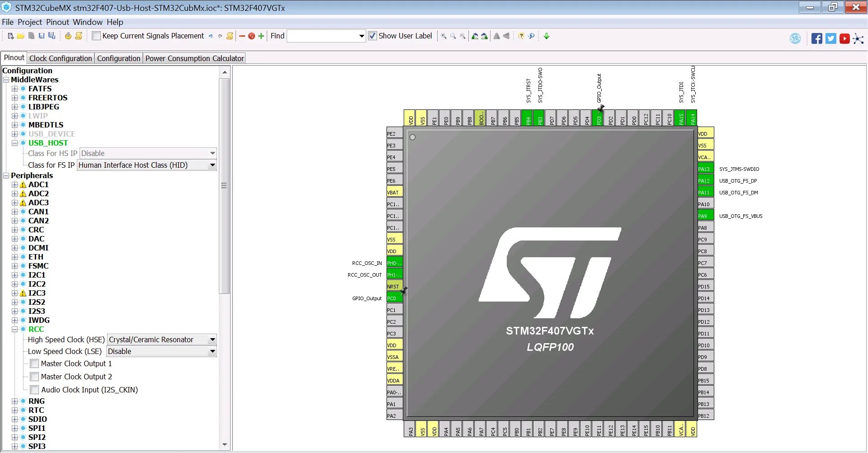Check the Master Clock Output 2 box
Viewport: 868px width, 453px height.
pos(34,377)
